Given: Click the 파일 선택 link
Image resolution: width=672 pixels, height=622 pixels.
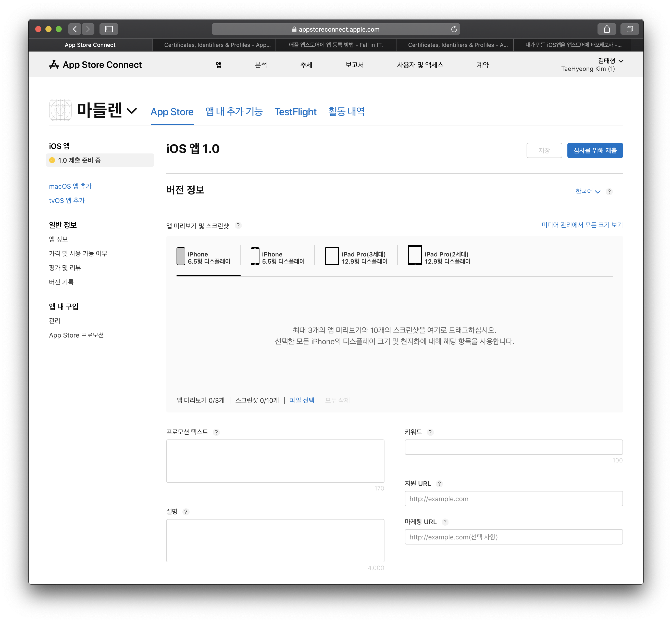Looking at the screenshot, I should (302, 400).
